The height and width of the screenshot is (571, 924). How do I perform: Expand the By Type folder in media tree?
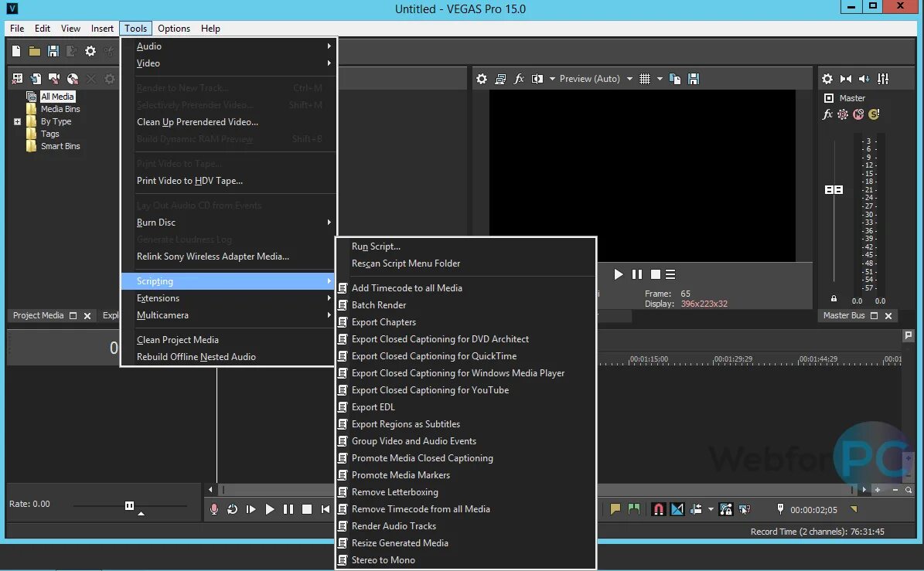(17, 122)
